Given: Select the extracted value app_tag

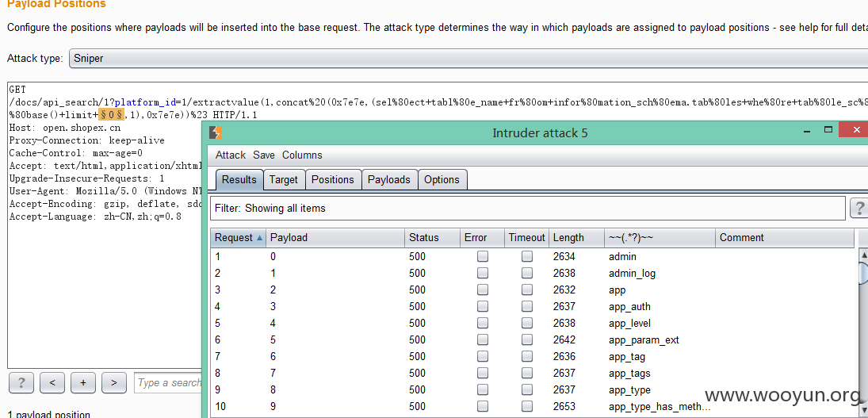Looking at the screenshot, I should (627, 357).
